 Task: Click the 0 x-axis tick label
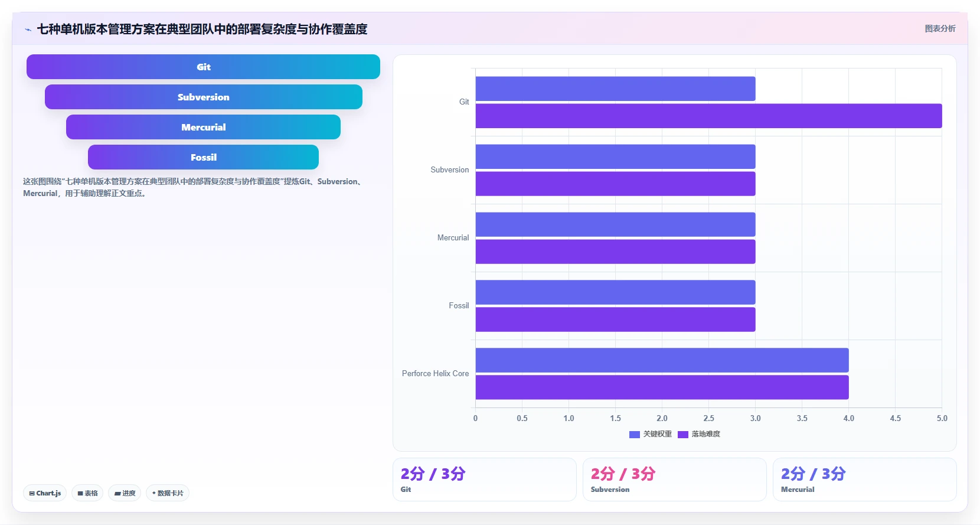(x=475, y=418)
